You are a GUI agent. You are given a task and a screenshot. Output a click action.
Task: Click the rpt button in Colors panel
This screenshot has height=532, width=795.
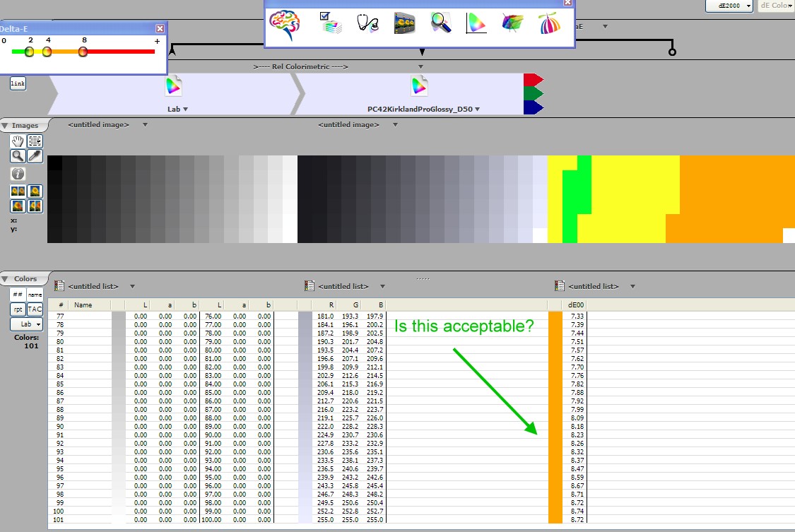18,309
